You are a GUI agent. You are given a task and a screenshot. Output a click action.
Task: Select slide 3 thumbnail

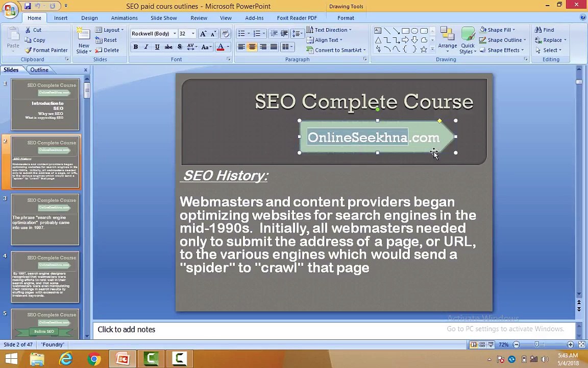45,219
